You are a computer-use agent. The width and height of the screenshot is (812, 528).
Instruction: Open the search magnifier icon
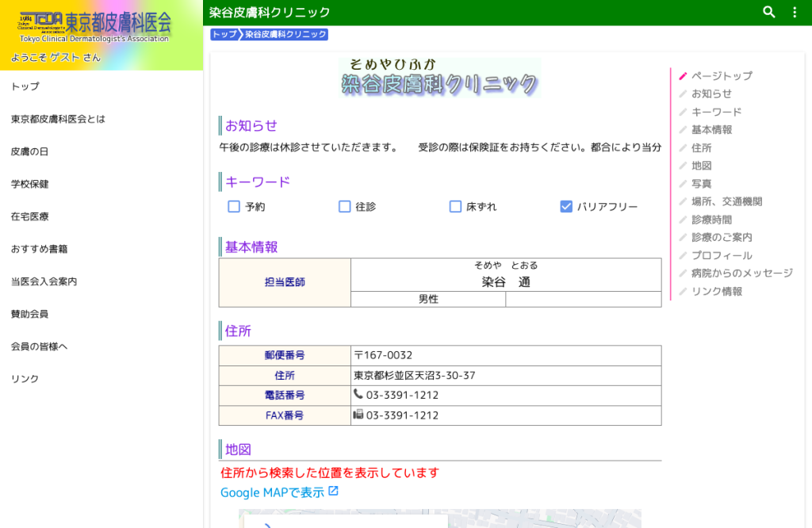pyautogui.click(x=769, y=12)
